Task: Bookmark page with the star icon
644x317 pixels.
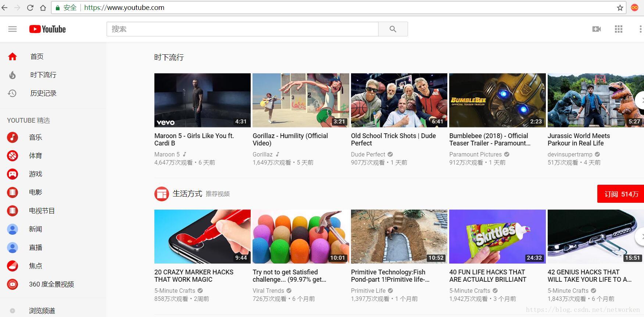Action: point(620,8)
